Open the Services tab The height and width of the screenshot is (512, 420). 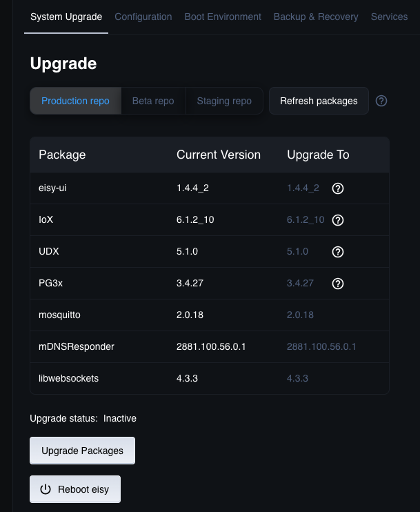(x=390, y=17)
